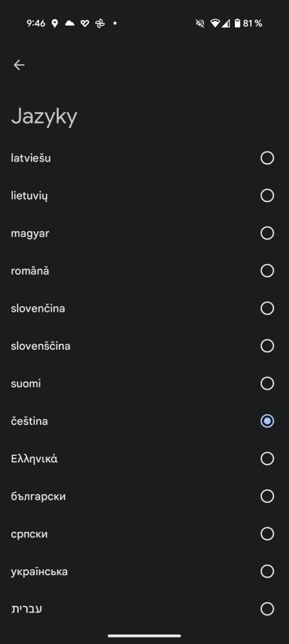Select the latviešu radio button

(x=267, y=158)
